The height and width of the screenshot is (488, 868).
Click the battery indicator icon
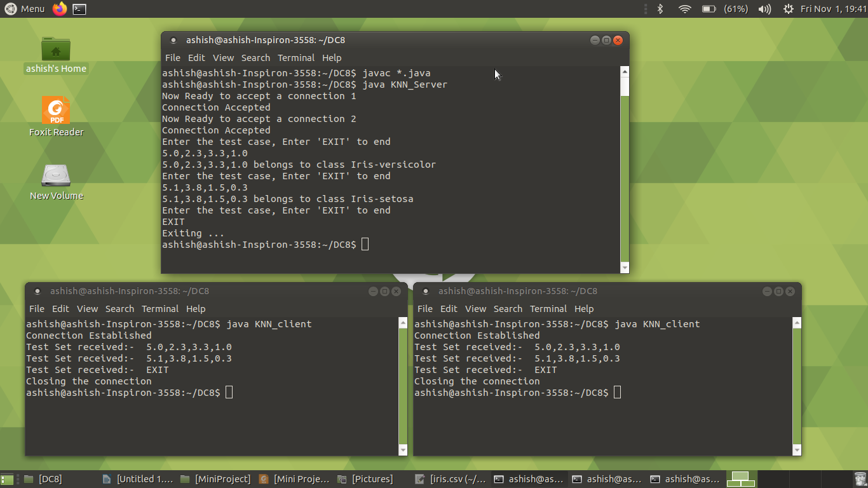click(709, 9)
